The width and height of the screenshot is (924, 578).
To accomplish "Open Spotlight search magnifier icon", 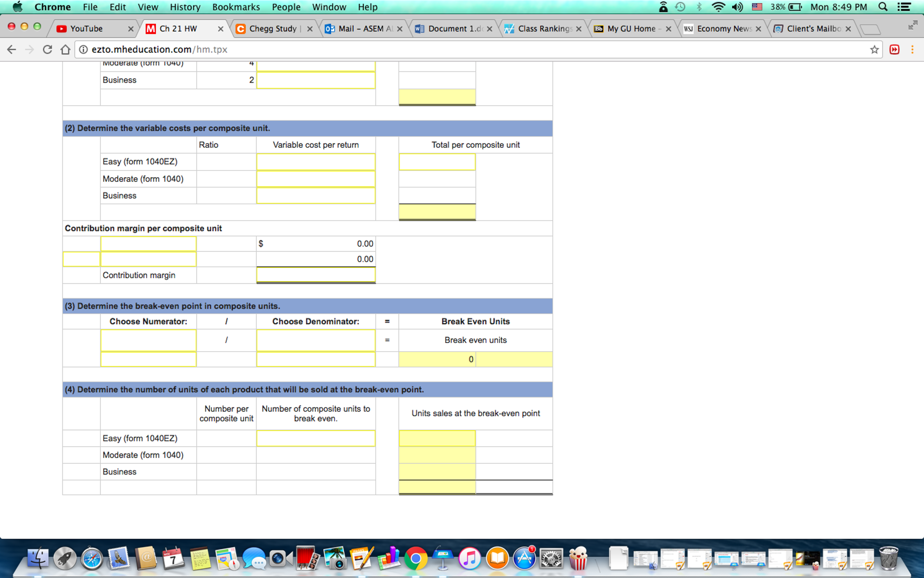I will pyautogui.click(x=883, y=7).
